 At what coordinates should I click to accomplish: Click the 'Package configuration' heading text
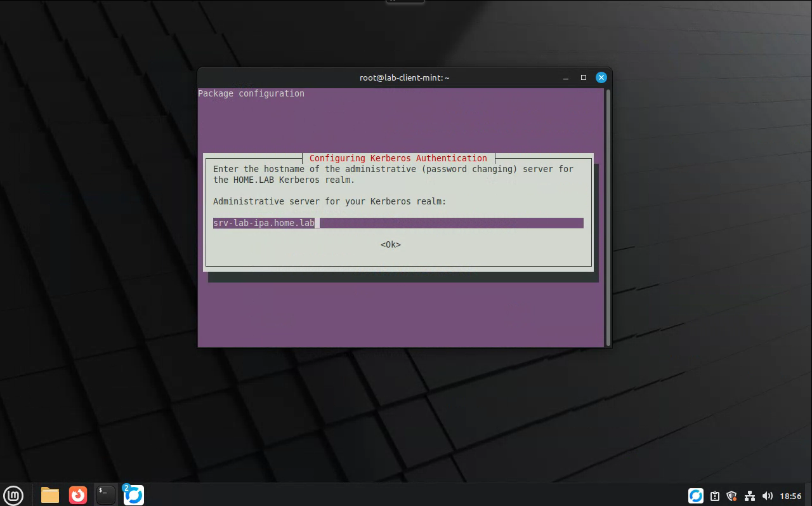pyautogui.click(x=251, y=93)
